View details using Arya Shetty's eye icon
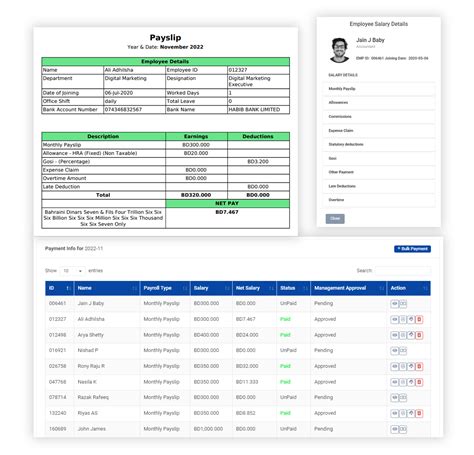This screenshot has height=455, width=474. coord(394,335)
